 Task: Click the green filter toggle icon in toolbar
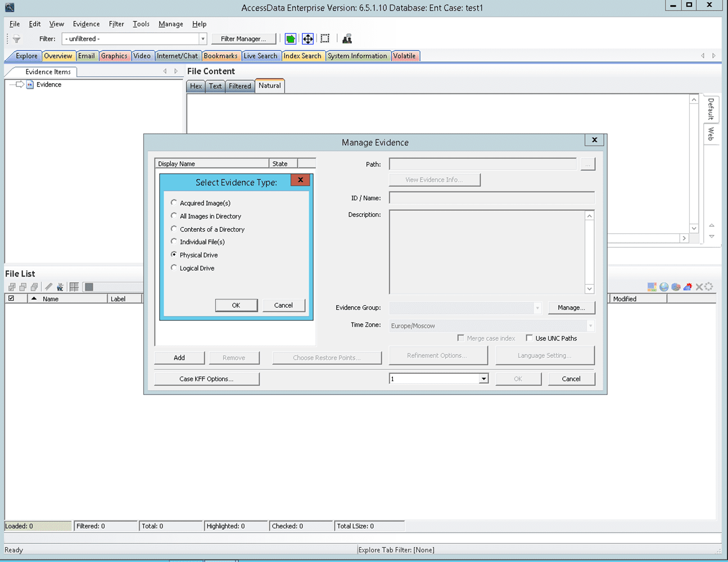[290, 39]
